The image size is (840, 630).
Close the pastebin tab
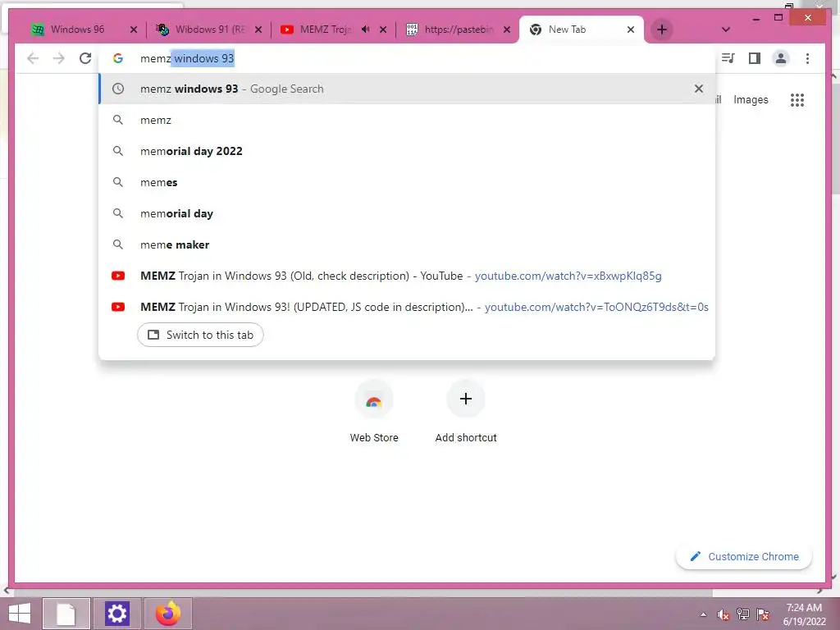coord(507,30)
